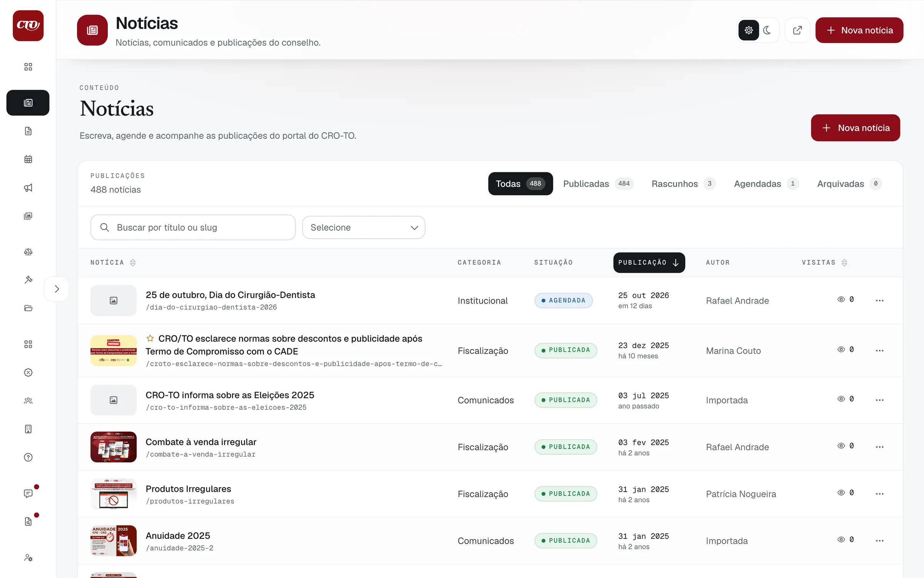
Task: Focus the Buscar por título ou slug field
Action: [193, 227]
